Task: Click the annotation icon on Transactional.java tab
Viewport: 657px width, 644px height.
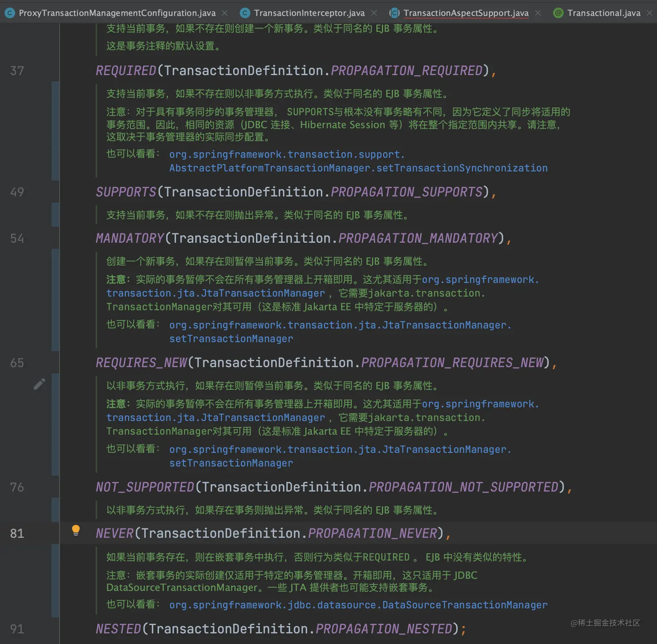Action: (558, 13)
